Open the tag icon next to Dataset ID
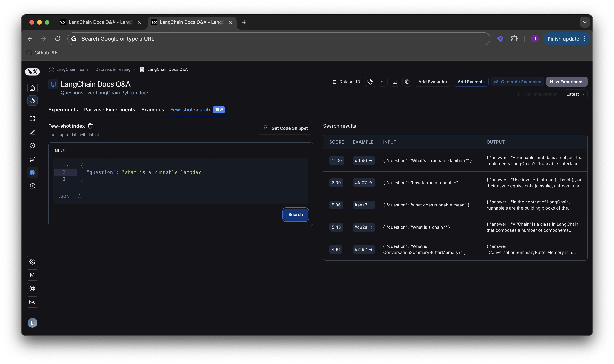Image resolution: width=614 pixels, height=364 pixels. [x=370, y=82]
